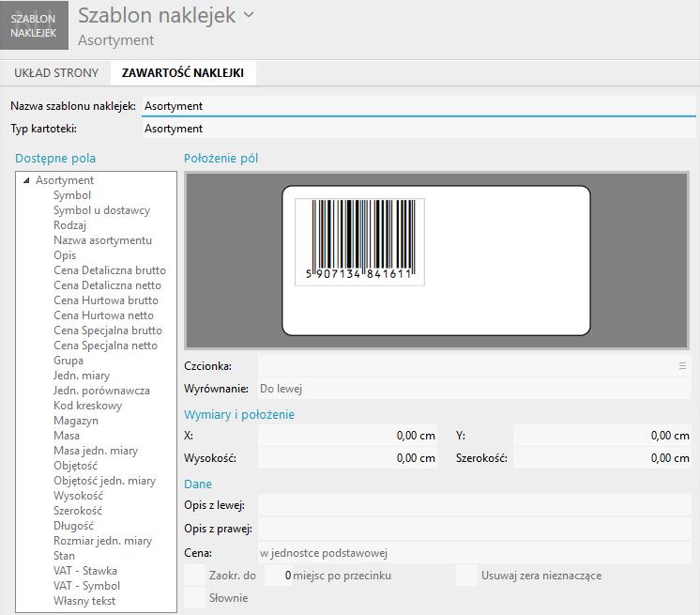The height and width of the screenshot is (615, 700).
Task: Open the Wyrównanie 'Do lewej' dropdown
Action: pyautogui.click(x=475, y=389)
